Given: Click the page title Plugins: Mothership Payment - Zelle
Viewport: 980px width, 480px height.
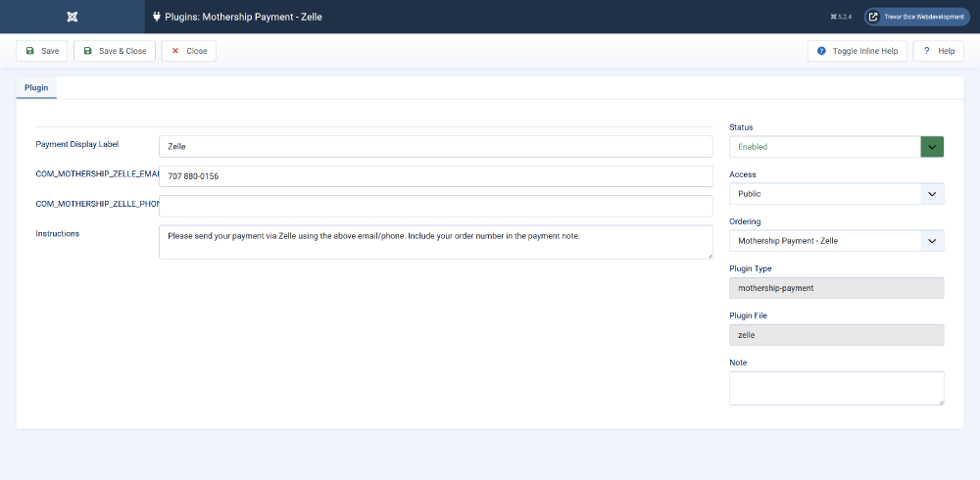Looking at the screenshot, I should (243, 17).
